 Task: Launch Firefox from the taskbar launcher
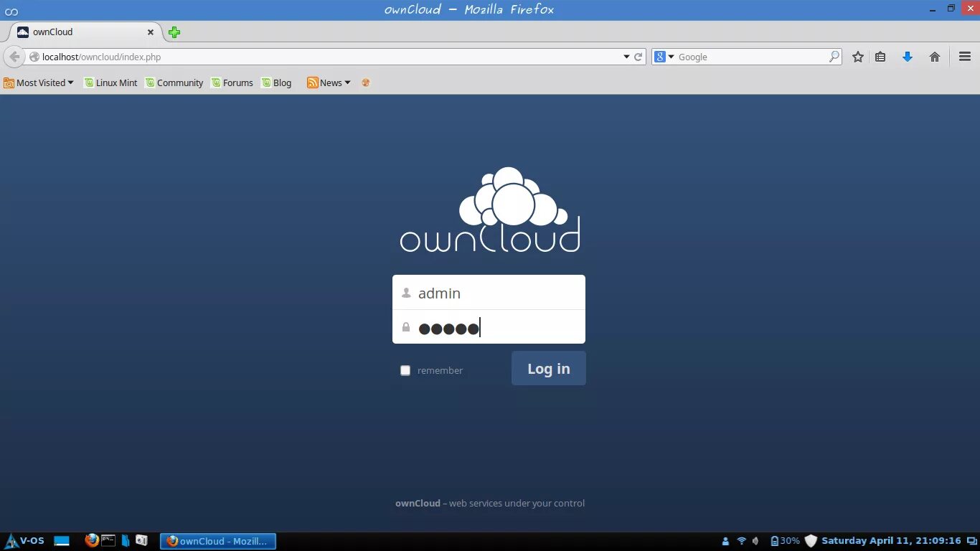tap(91, 540)
